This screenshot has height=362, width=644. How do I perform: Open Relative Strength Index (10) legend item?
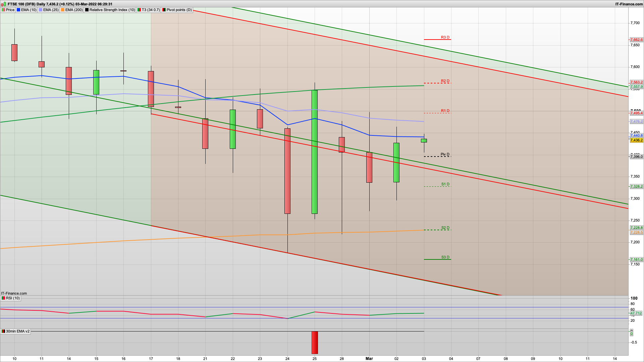(x=110, y=10)
